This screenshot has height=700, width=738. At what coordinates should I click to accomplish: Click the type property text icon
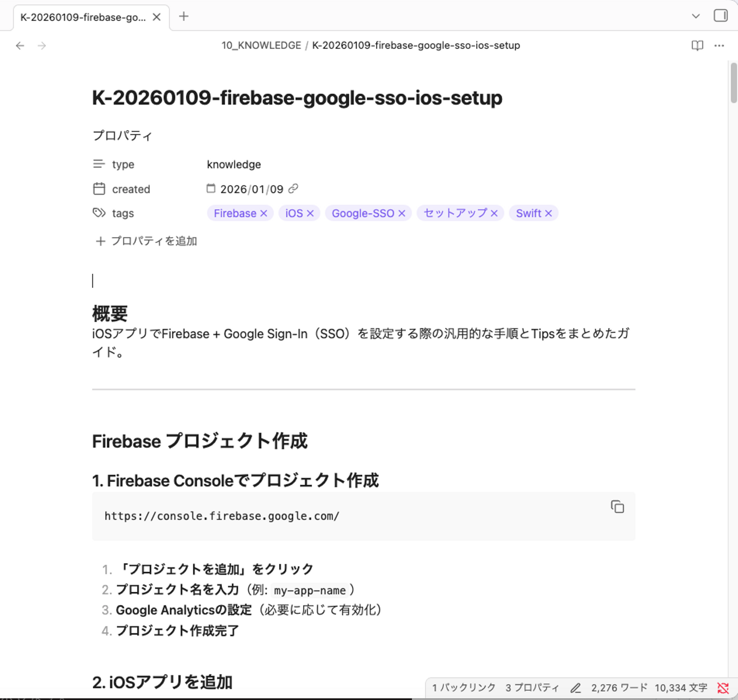99,164
